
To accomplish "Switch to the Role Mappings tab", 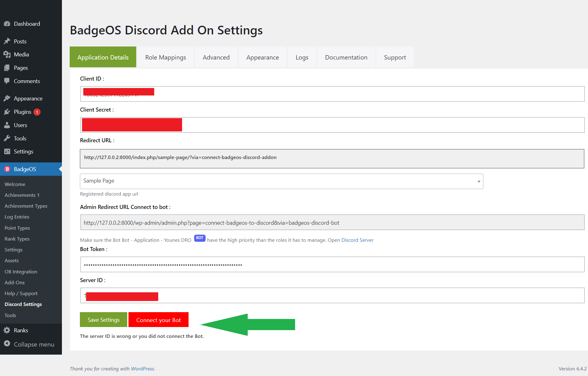I will tap(165, 57).
